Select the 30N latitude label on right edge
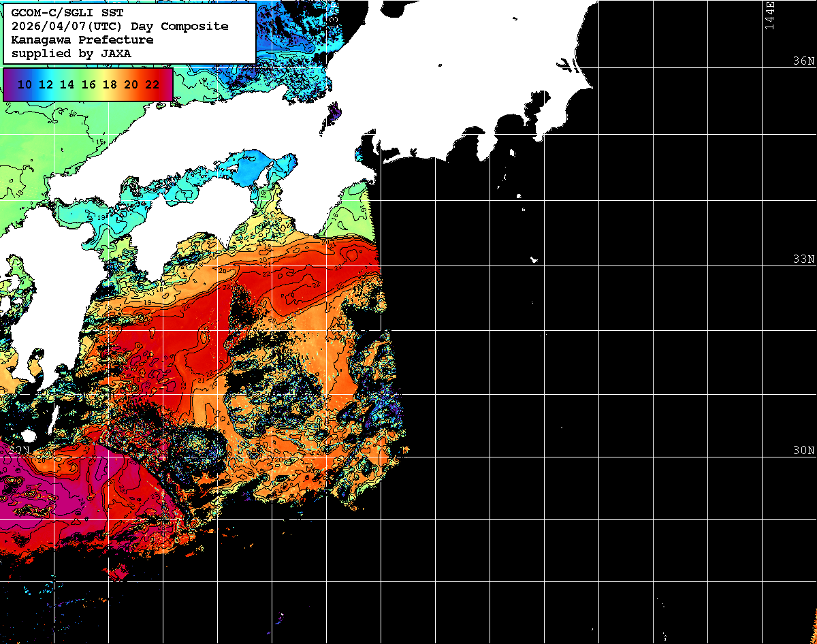The height and width of the screenshot is (644, 817). coord(803,451)
